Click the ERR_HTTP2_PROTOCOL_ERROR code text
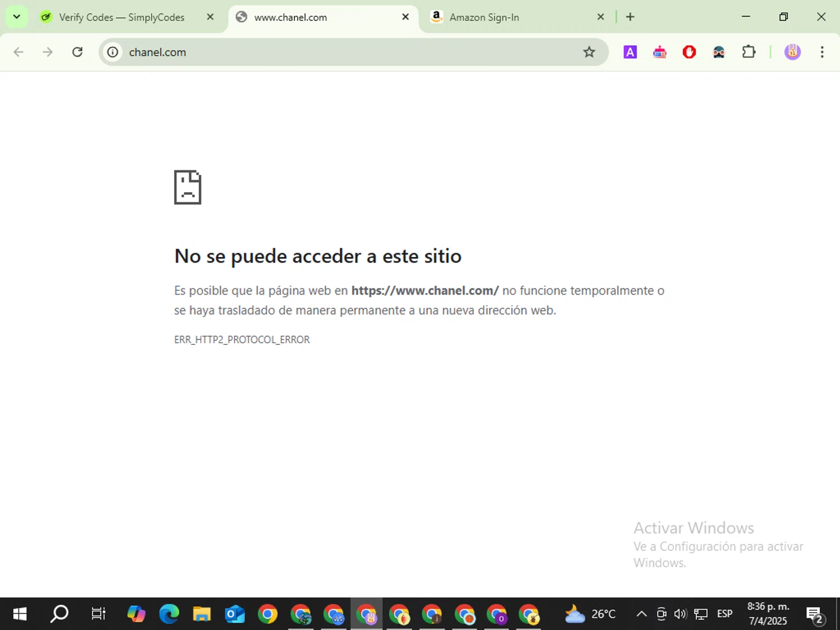840x630 pixels. [x=242, y=339]
